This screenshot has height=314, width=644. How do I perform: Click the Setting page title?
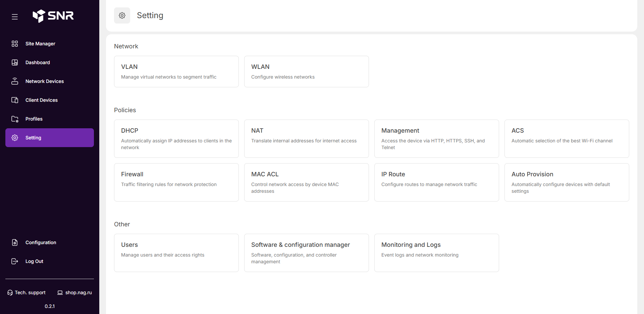point(150,15)
